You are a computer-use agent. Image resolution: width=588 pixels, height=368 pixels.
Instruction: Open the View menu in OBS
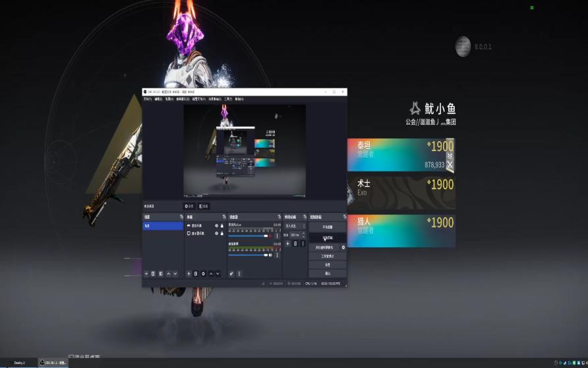click(169, 99)
